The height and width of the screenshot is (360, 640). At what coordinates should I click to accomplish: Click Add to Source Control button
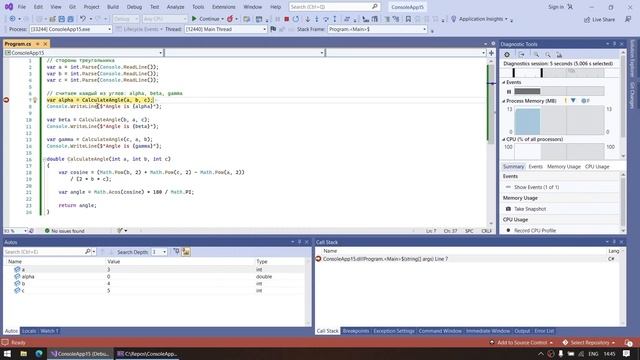click(521, 342)
